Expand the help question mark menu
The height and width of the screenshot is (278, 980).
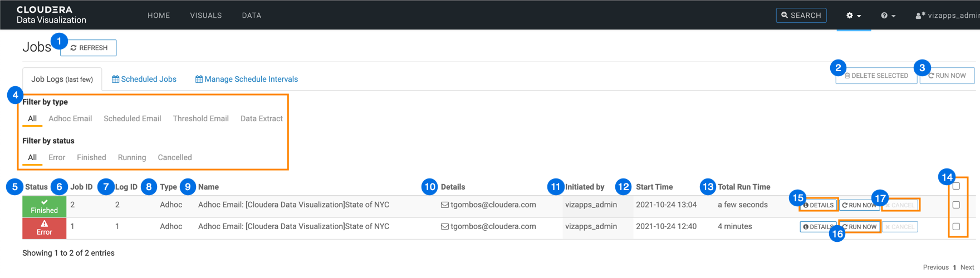click(x=888, y=16)
